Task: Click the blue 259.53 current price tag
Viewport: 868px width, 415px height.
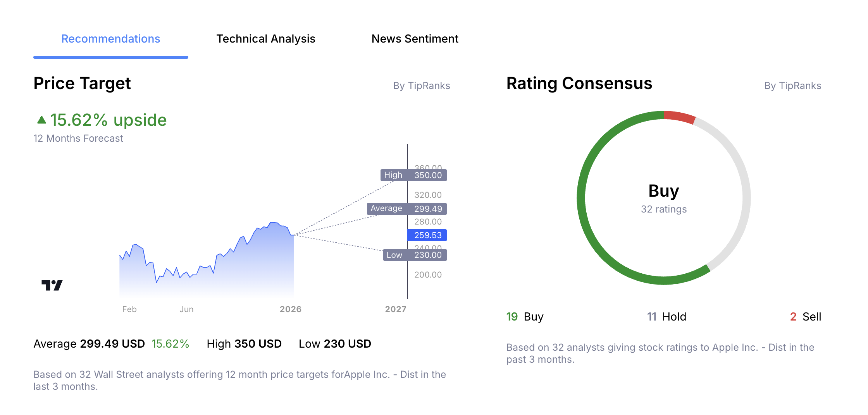Action: (x=427, y=235)
